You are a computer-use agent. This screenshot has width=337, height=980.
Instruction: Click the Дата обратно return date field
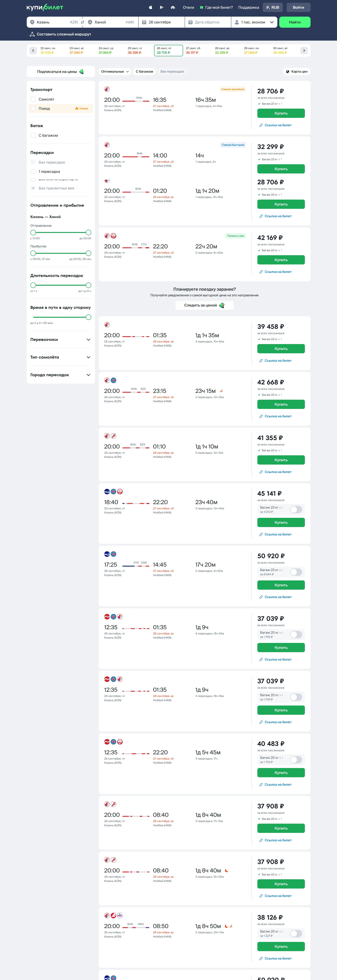pos(207,22)
